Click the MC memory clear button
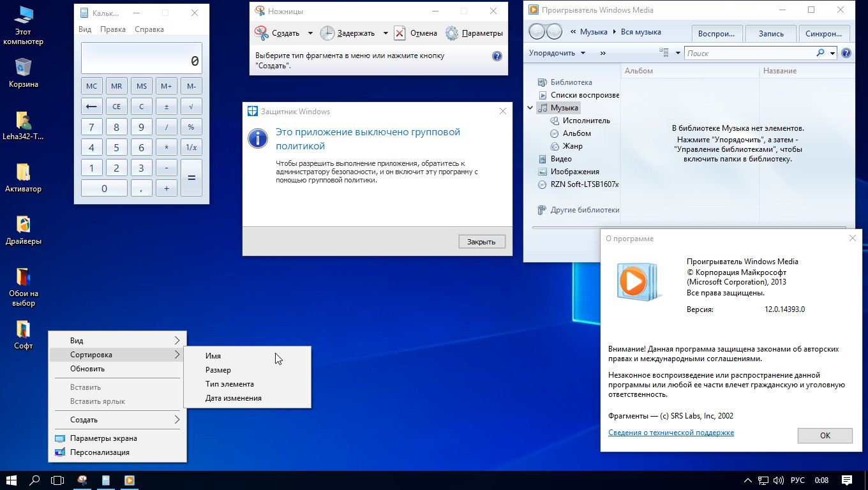Viewport: 868px width, 490px height. tap(91, 86)
